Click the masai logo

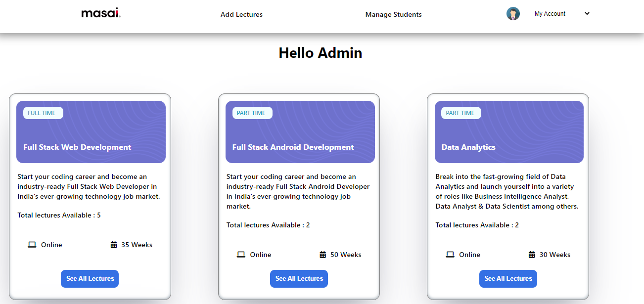tap(101, 14)
